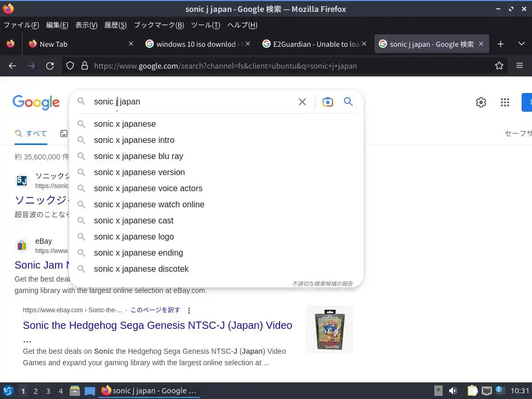Close the E2Guardian tab

tap(364, 44)
